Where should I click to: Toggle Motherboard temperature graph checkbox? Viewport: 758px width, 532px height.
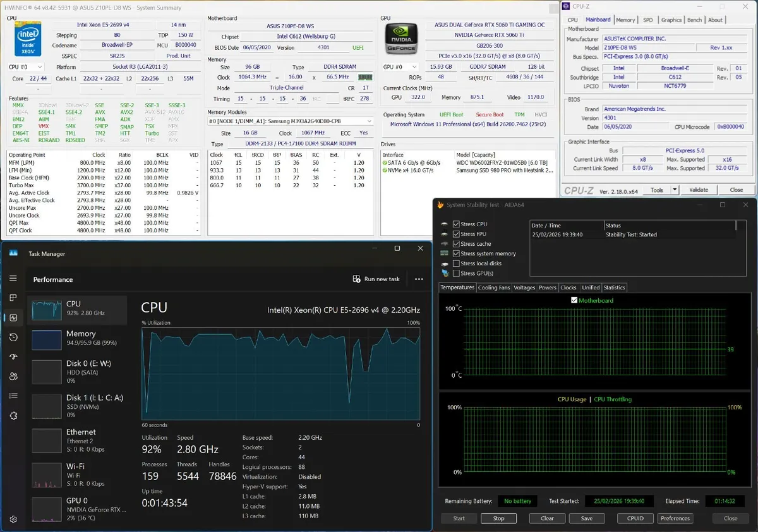(574, 301)
